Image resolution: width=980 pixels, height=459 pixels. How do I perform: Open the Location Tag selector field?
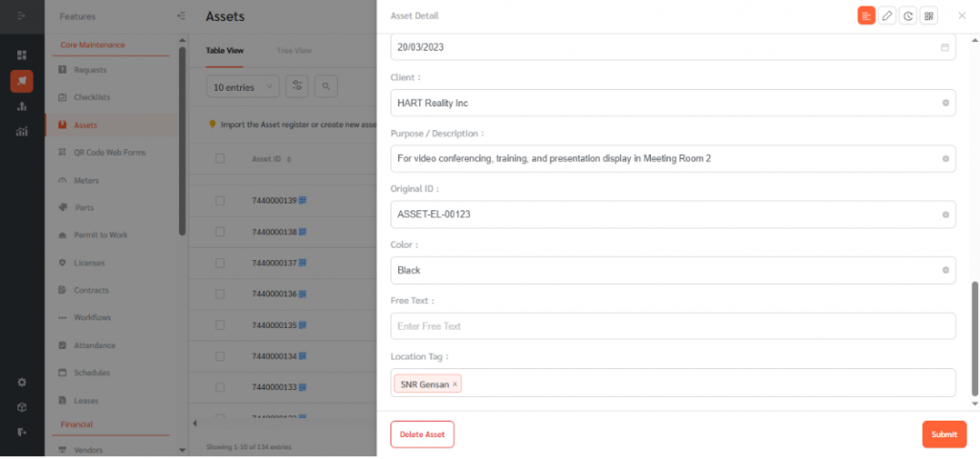click(673, 382)
